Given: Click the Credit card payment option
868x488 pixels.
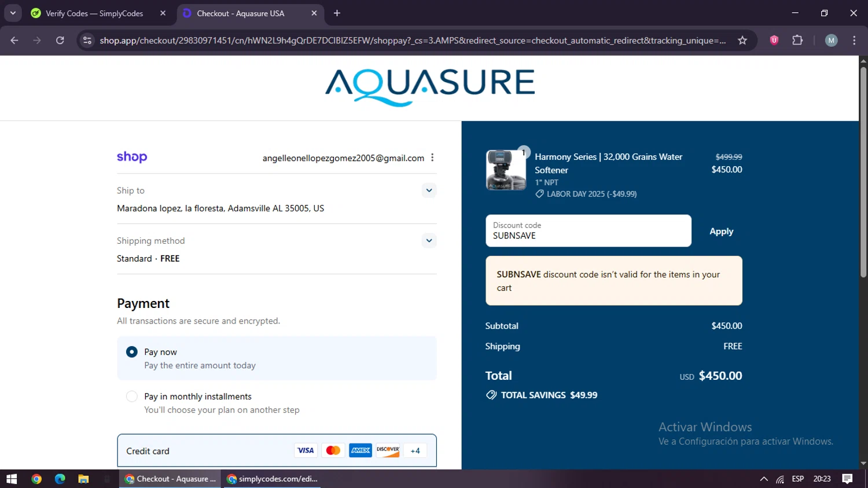Looking at the screenshot, I should point(277,450).
